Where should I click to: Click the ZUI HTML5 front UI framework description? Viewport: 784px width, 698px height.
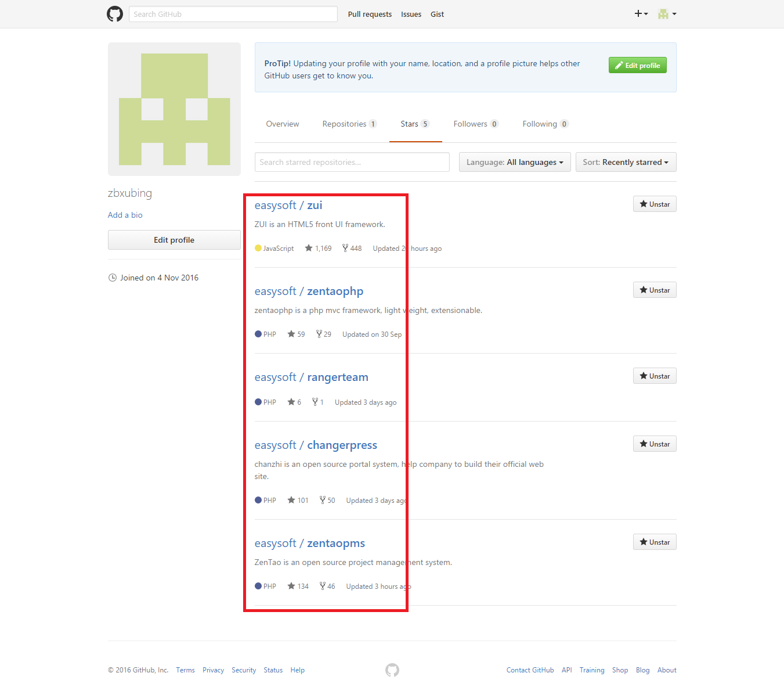[x=320, y=225]
